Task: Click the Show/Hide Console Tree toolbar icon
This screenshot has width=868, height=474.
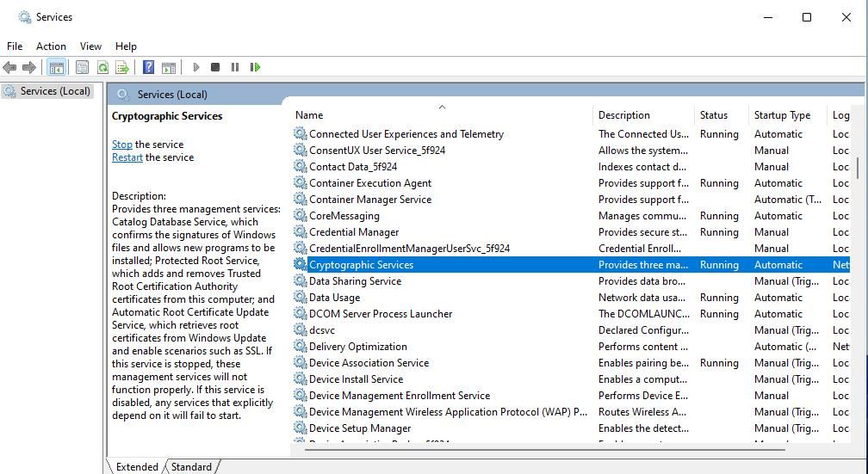Action: pos(56,67)
